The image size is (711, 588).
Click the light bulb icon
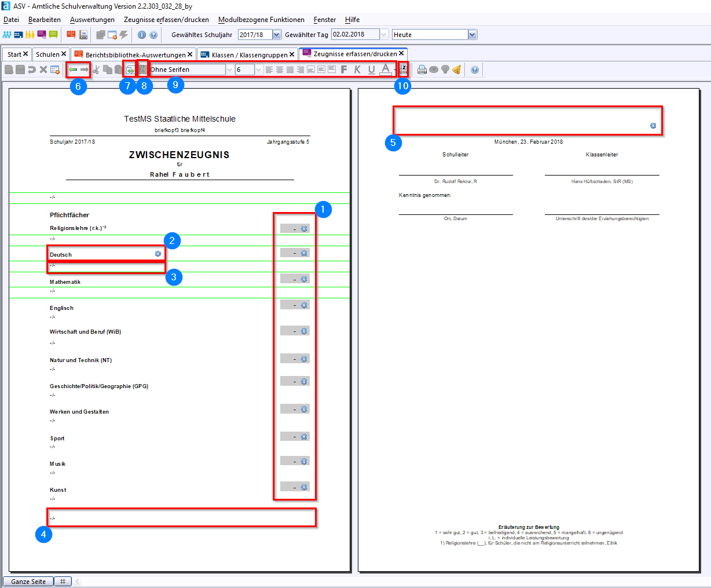point(445,70)
